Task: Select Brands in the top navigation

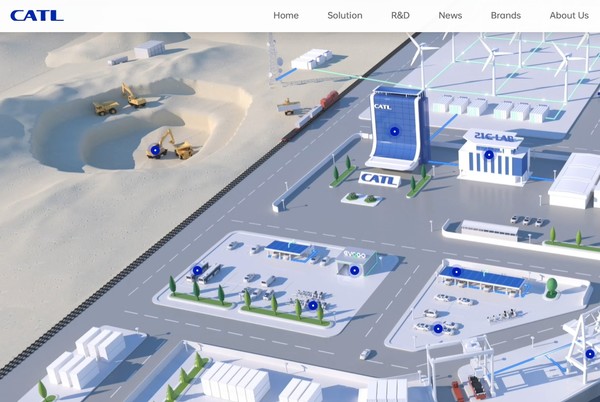Action: point(506,15)
